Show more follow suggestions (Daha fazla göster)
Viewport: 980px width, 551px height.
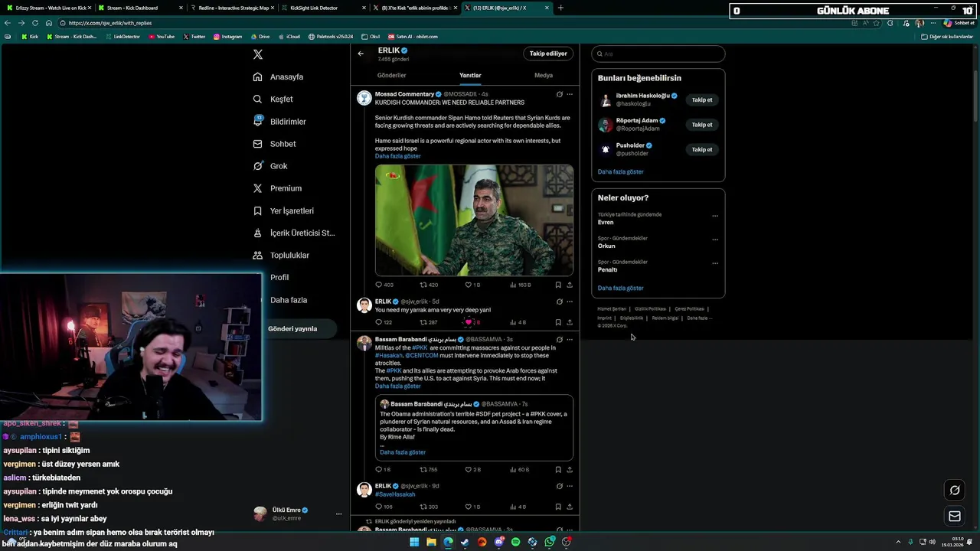pos(621,171)
